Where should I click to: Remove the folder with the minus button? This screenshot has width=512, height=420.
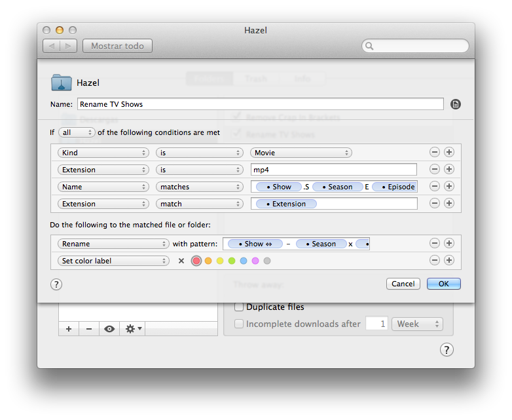pyautogui.click(x=89, y=329)
